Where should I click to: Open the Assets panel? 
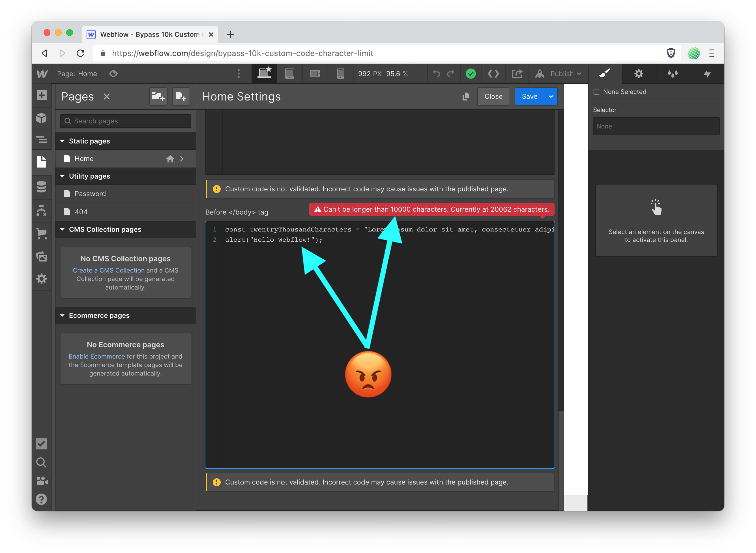point(42,257)
